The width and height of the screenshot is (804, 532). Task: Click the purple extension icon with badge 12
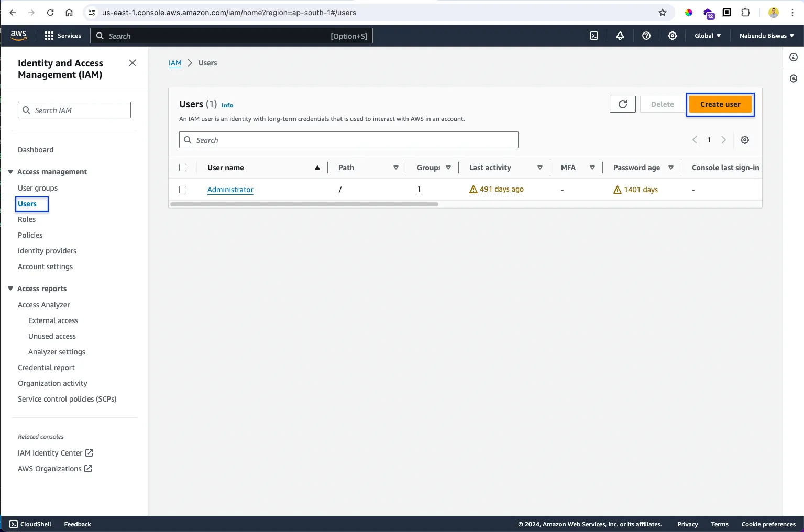pyautogui.click(x=708, y=13)
